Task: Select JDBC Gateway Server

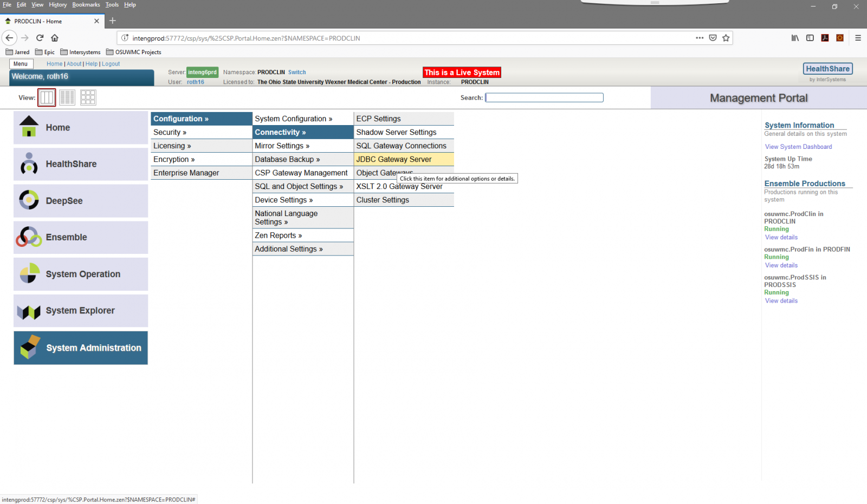Action: pos(404,159)
